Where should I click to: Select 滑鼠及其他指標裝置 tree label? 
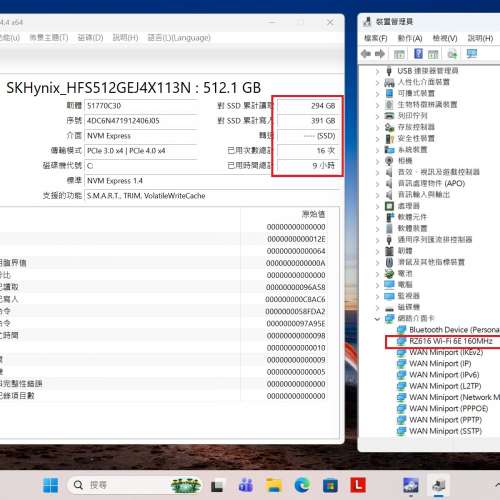point(431,262)
